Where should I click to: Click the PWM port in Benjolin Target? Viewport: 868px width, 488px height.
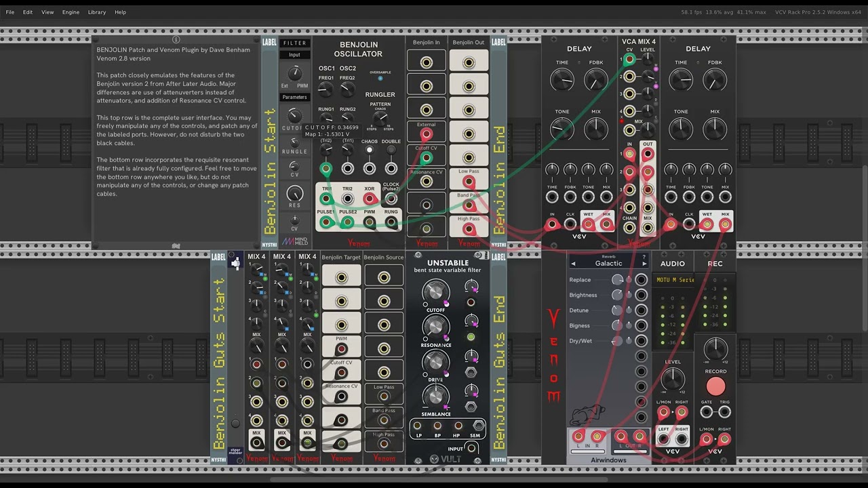click(x=341, y=349)
